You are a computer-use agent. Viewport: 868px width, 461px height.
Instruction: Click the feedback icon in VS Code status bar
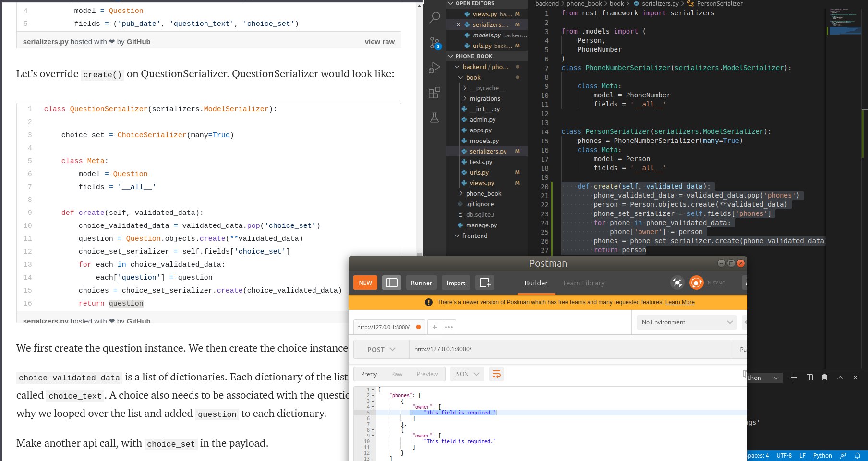843,456
